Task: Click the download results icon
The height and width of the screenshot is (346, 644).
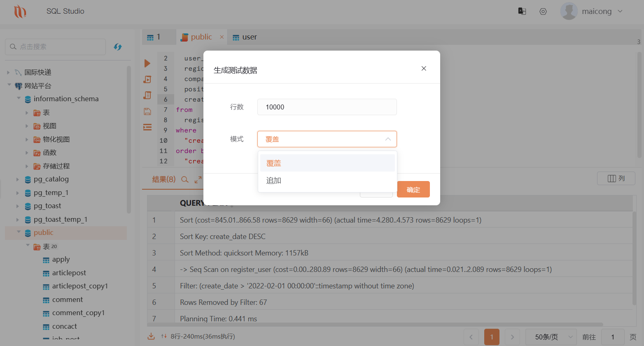Action: pyautogui.click(x=151, y=336)
